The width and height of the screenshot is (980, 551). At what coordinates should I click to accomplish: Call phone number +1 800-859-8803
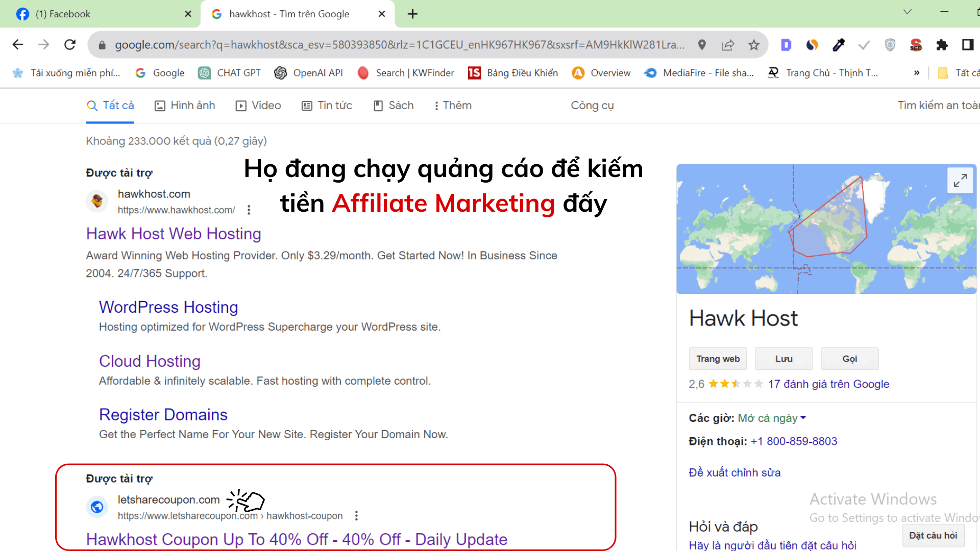[x=794, y=441]
